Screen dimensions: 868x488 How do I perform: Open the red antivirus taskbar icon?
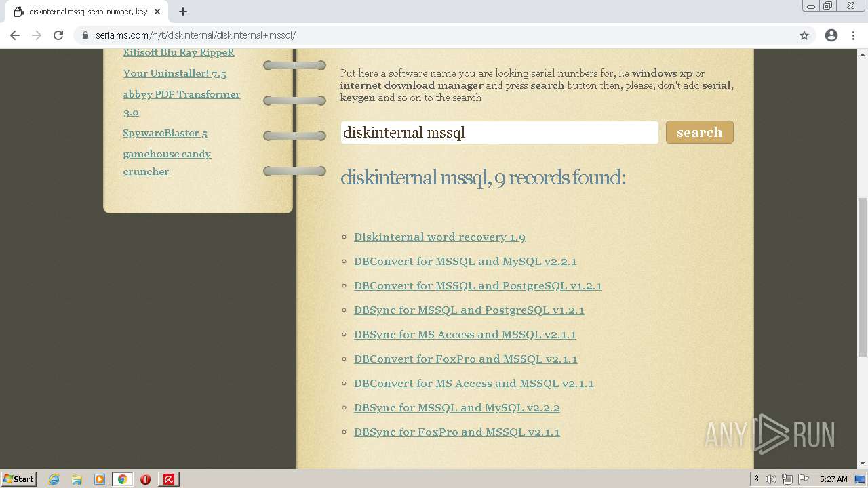169,479
